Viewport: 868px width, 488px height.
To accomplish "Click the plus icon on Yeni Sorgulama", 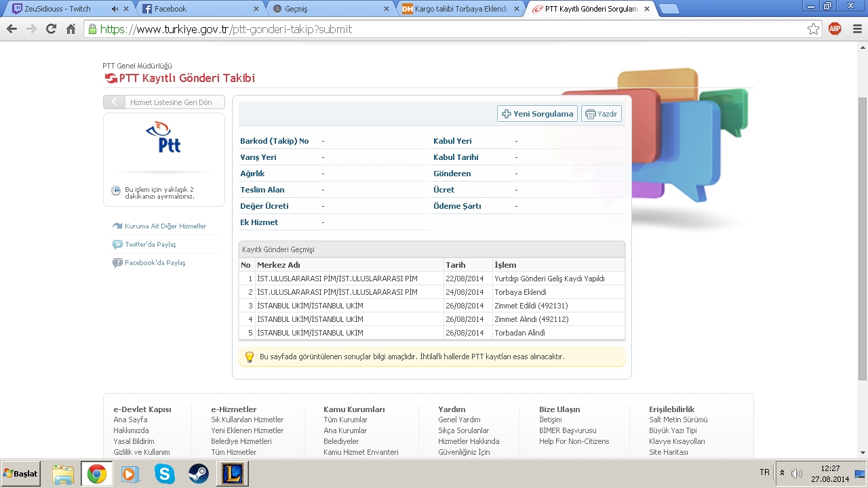I will point(506,114).
